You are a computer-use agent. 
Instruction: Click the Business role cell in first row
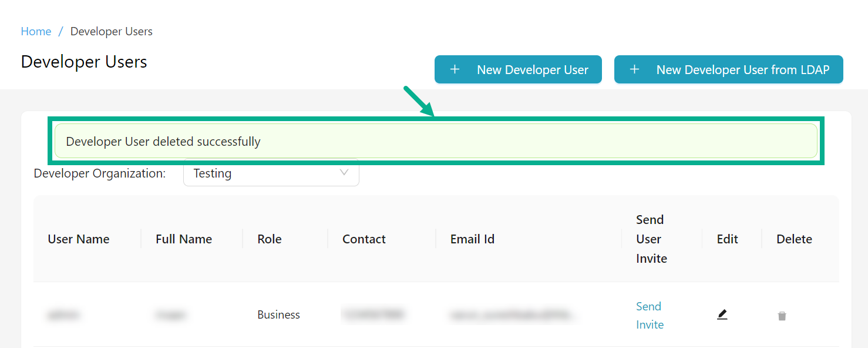point(278,315)
